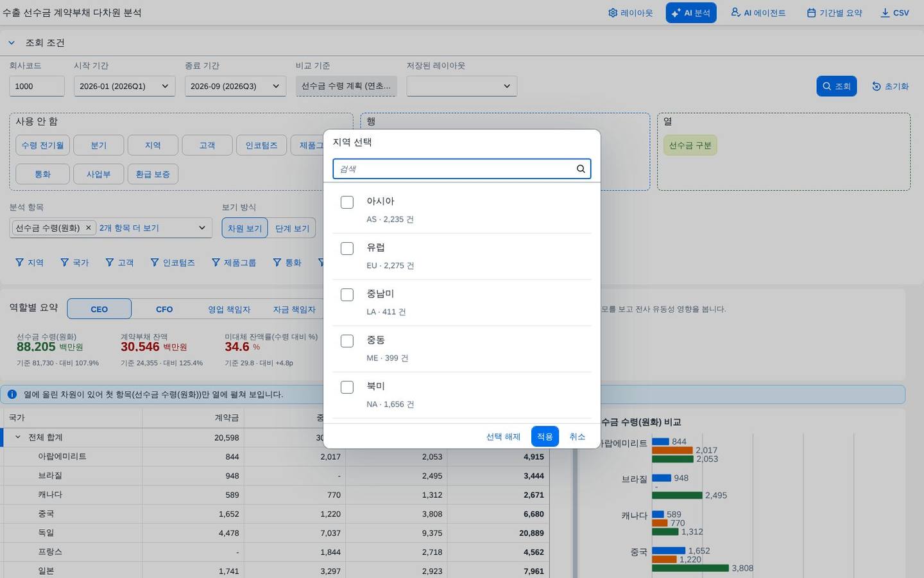The width and height of the screenshot is (924, 578).
Task: Switch to the 영업 책임자 tab
Action: pyautogui.click(x=229, y=309)
